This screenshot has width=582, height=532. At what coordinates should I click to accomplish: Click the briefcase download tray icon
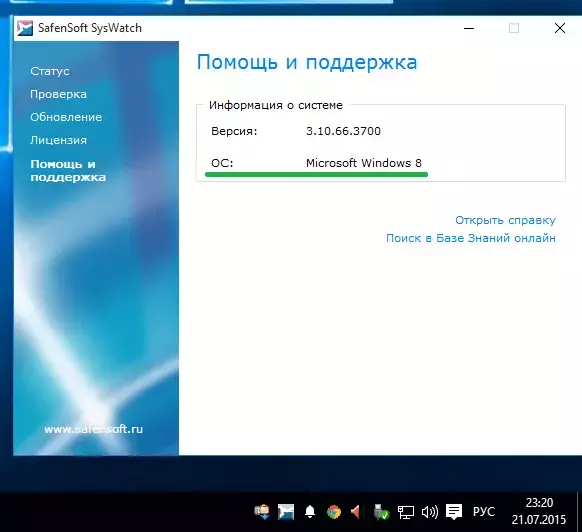[x=262, y=512]
